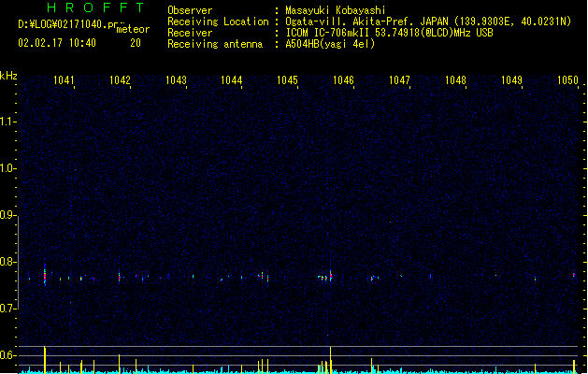Click the 1.0 kHz frequency label
This screenshot has width=588, height=374.
(x=7, y=168)
